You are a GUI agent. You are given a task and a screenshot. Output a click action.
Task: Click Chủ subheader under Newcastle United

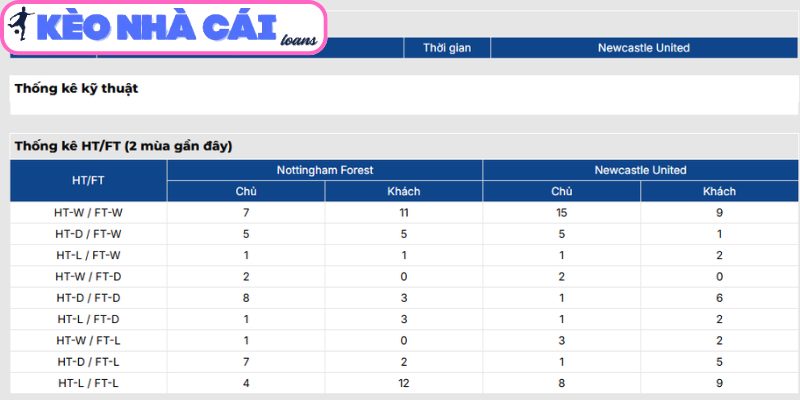coord(561,191)
